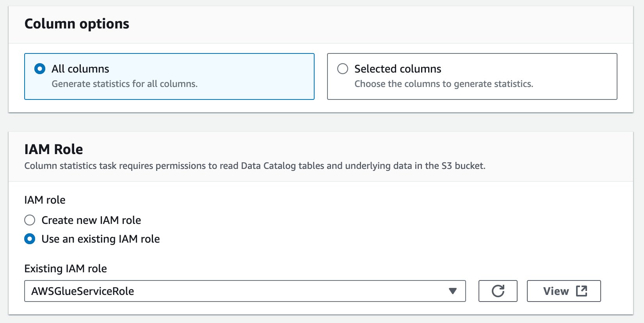
Task: Open the Existing IAM role dropdown
Action: [x=245, y=291]
